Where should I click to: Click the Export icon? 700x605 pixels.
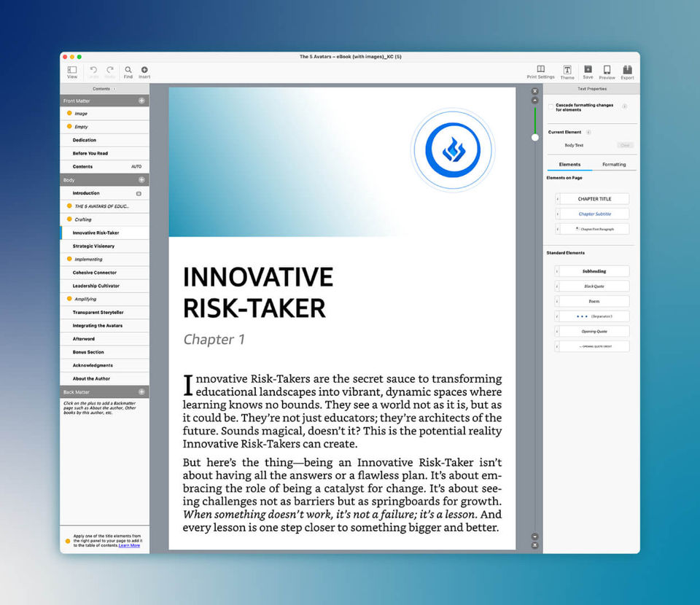[x=628, y=70]
